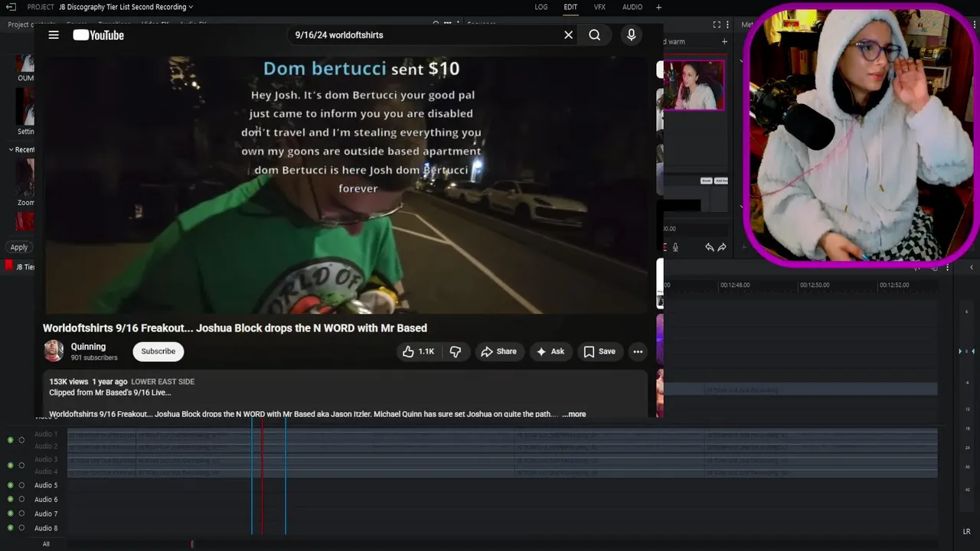Screen dimensions: 980x551
Task: Select the Audio 8 track label
Action: (x=46, y=528)
